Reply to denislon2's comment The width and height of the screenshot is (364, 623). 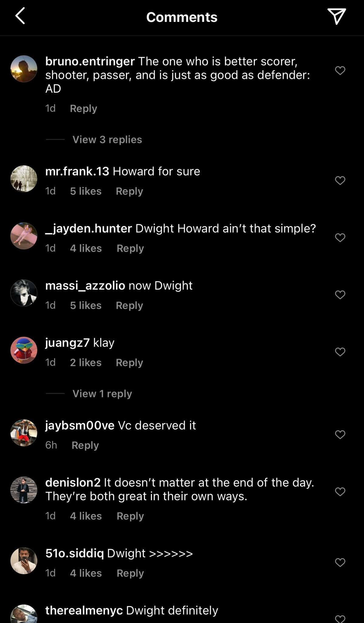(x=130, y=516)
